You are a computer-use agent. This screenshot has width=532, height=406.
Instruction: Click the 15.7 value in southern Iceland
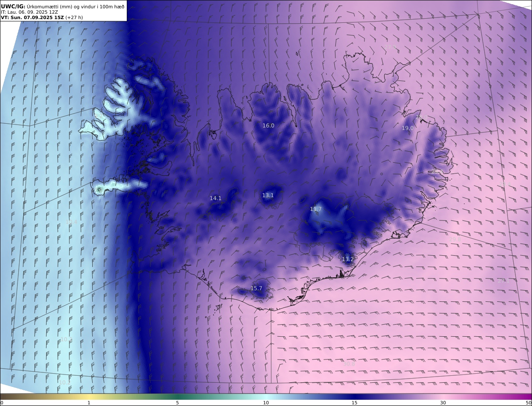(x=256, y=289)
